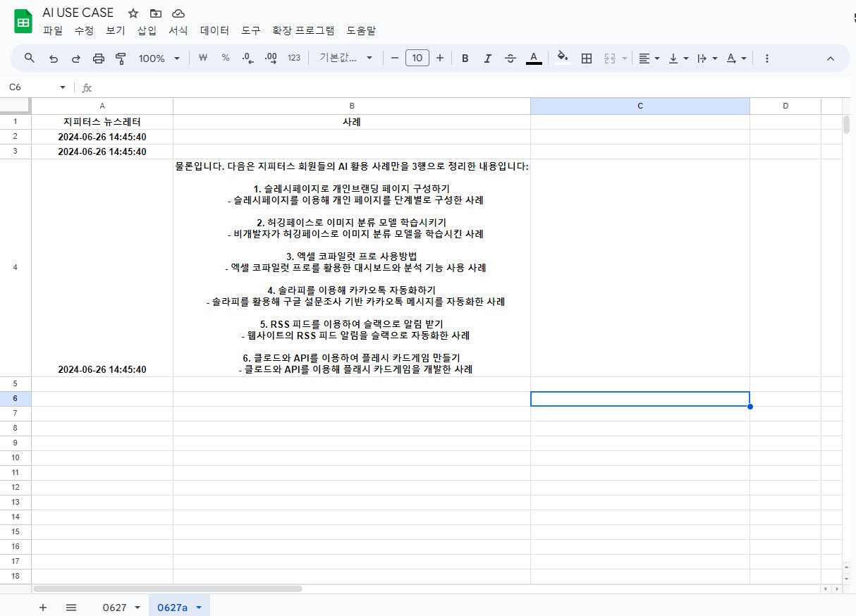Select row 4 header
Screen dimensions: 856x616
point(16,267)
